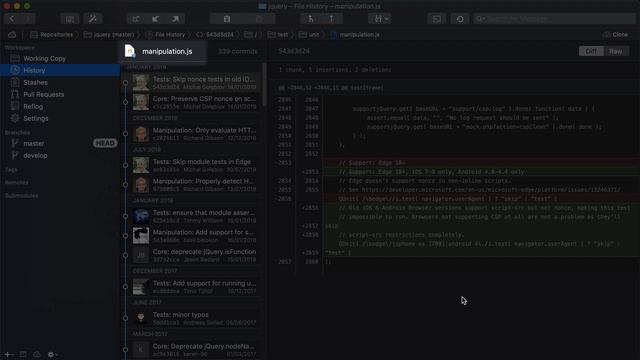Click the 543d3d24 commit breadcrumb

click(x=215, y=35)
